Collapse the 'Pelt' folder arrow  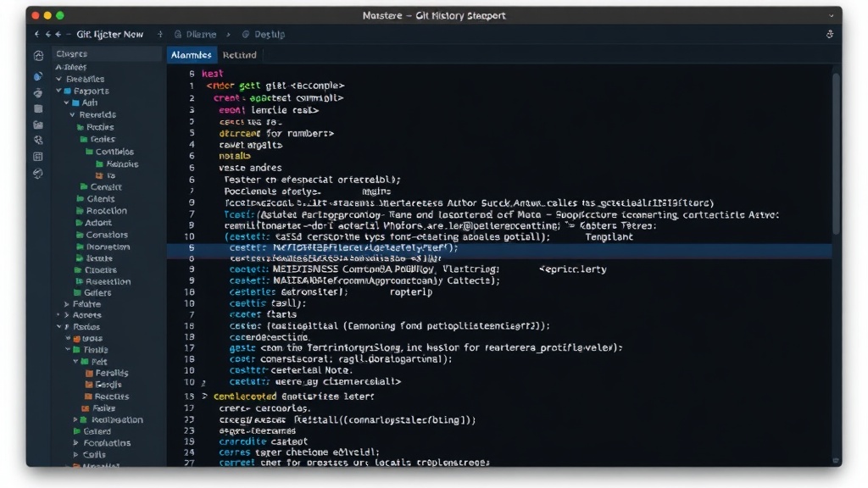click(x=75, y=362)
